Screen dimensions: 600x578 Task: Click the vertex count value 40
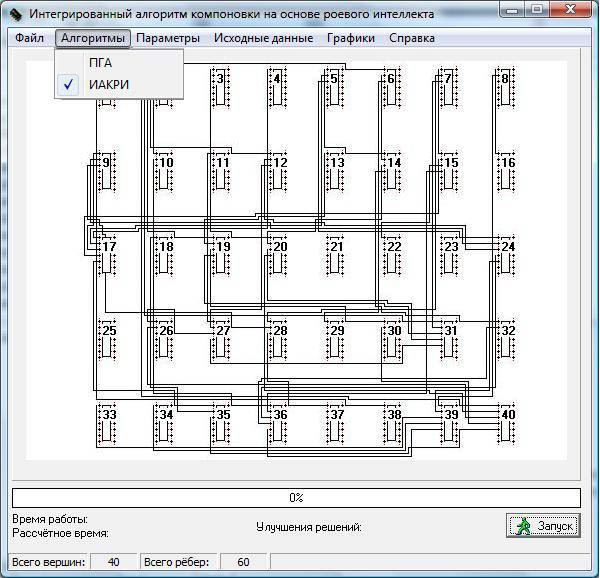tap(114, 562)
